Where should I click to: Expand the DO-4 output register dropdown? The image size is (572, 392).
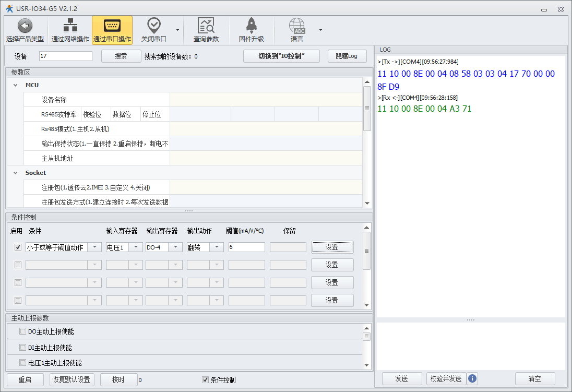click(175, 247)
